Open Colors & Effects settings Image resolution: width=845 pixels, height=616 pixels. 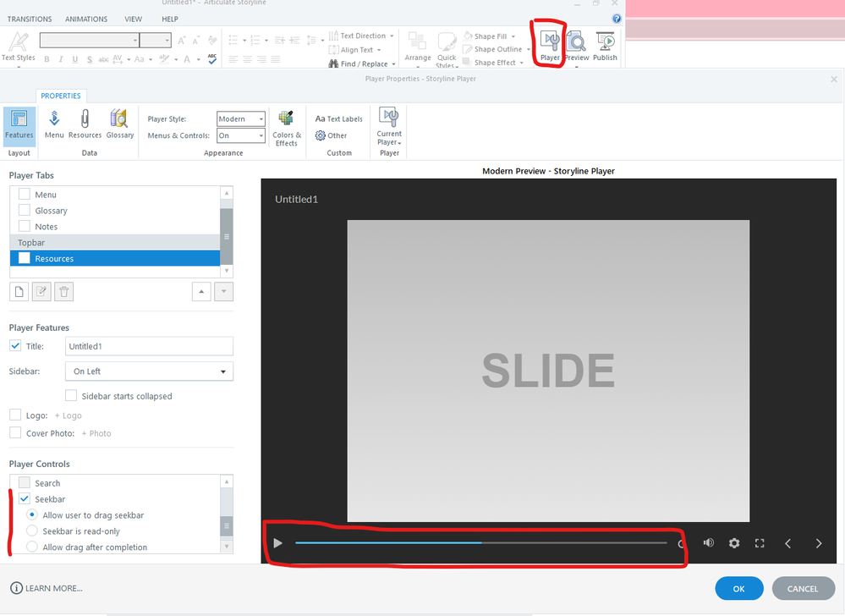point(287,128)
